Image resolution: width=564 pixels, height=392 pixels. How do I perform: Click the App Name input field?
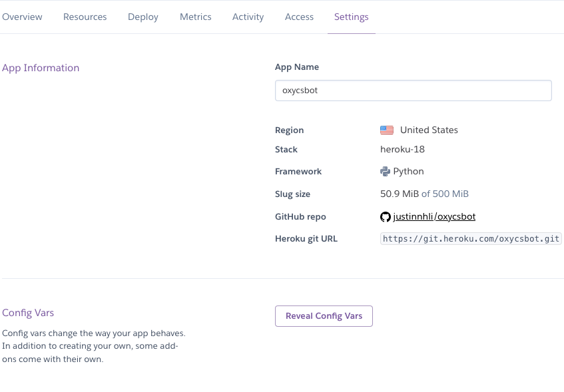(413, 91)
